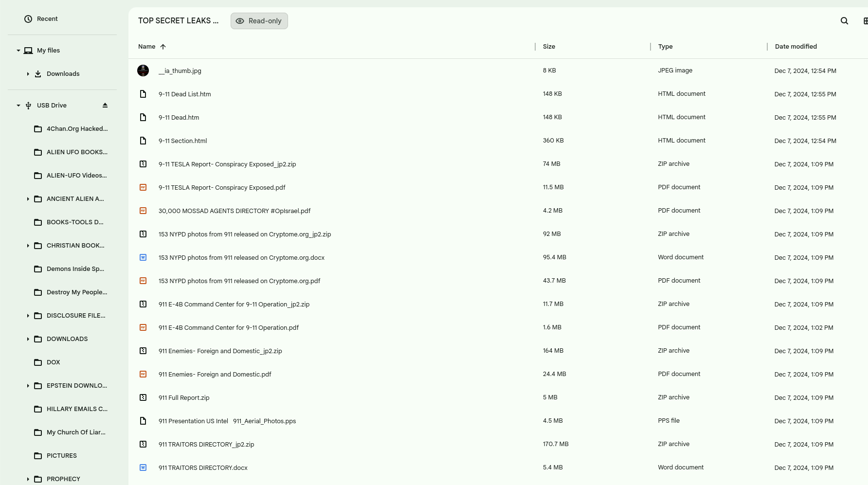Click zip icon of 9-11 TESLA Report jp2.zip
This screenshot has width=868, height=485.
143,164
